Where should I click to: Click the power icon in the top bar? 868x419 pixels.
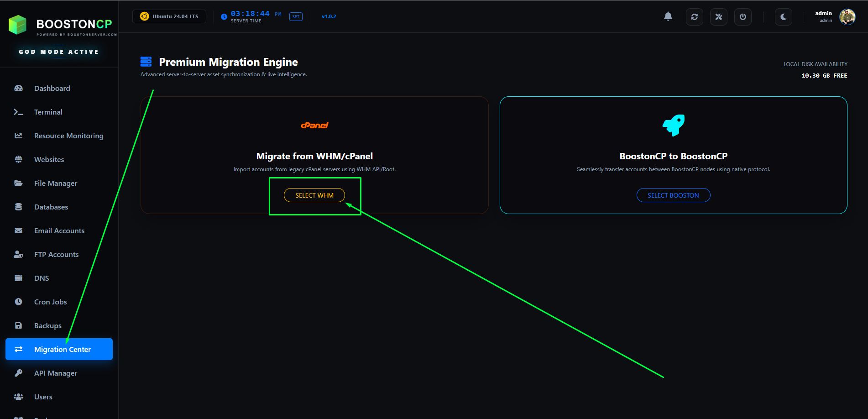click(743, 16)
